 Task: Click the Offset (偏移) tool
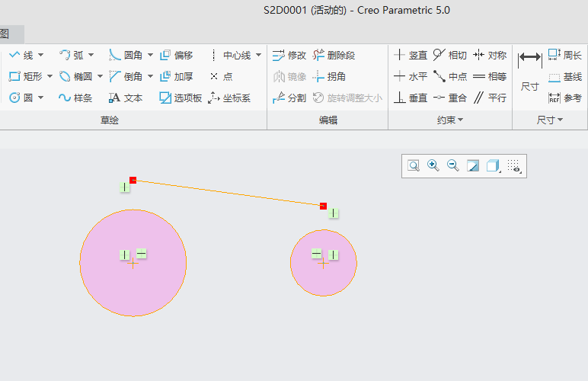coord(176,56)
